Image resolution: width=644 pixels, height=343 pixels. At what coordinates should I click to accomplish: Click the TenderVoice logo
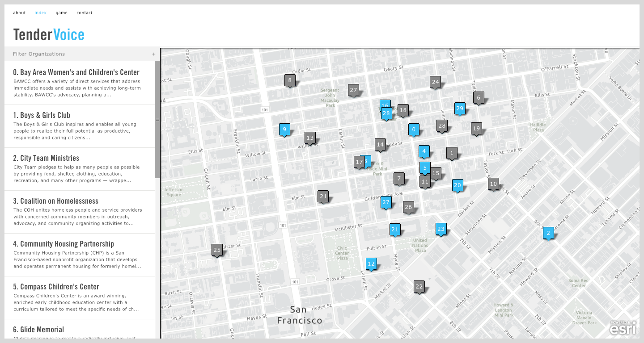(x=49, y=34)
